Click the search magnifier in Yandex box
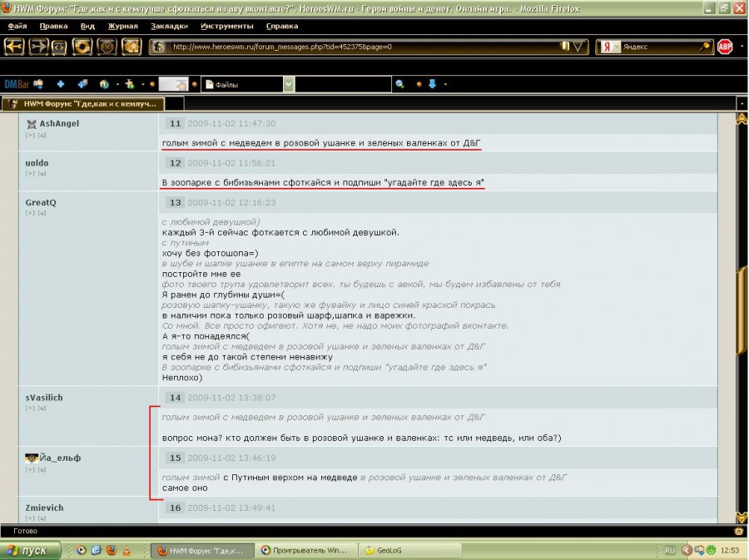The image size is (749, 560). coord(704,47)
